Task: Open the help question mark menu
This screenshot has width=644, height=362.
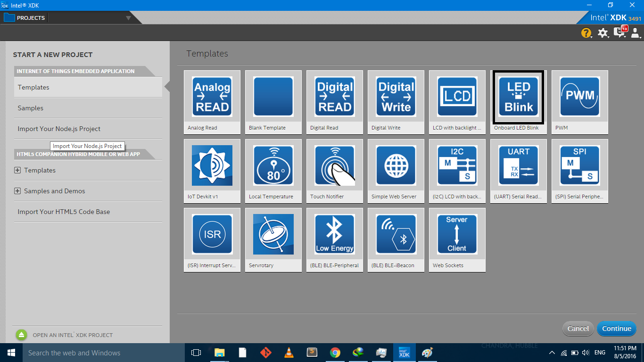Action: (586, 33)
